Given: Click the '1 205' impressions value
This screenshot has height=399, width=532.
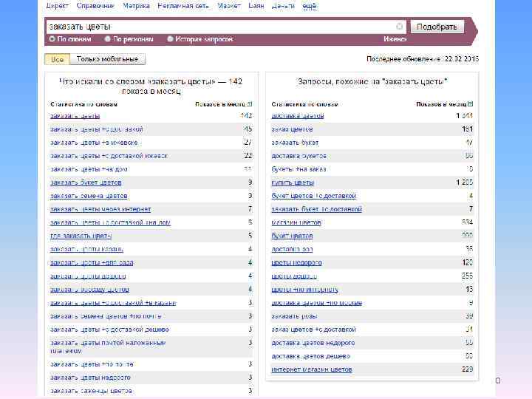Looking at the screenshot, I should 465,183.
